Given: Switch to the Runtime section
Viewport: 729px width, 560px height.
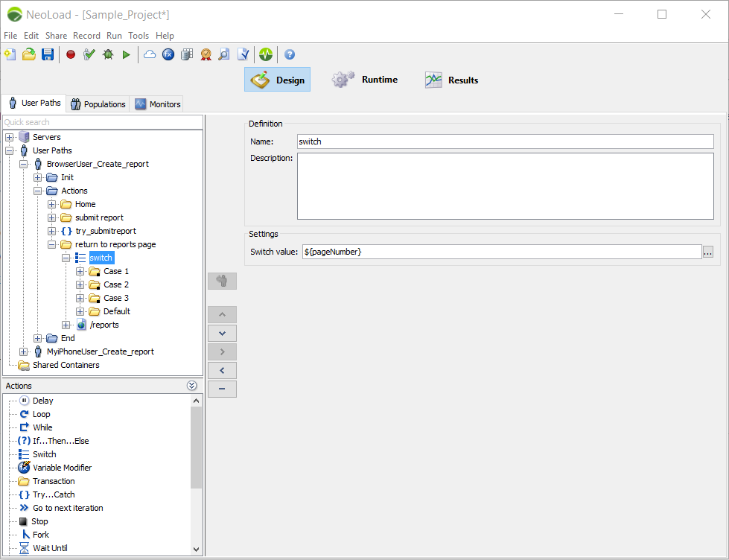Looking at the screenshot, I should point(365,80).
